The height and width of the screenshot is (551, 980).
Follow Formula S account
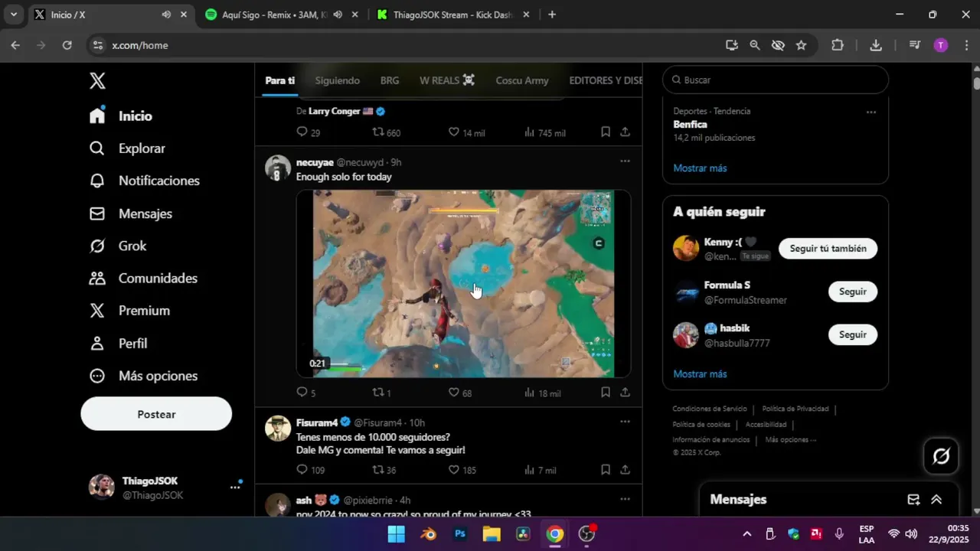tap(852, 292)
